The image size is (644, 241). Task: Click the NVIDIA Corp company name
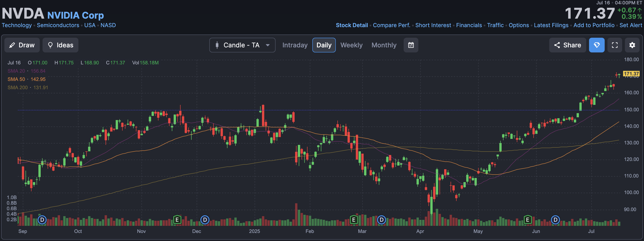[75, 15]
